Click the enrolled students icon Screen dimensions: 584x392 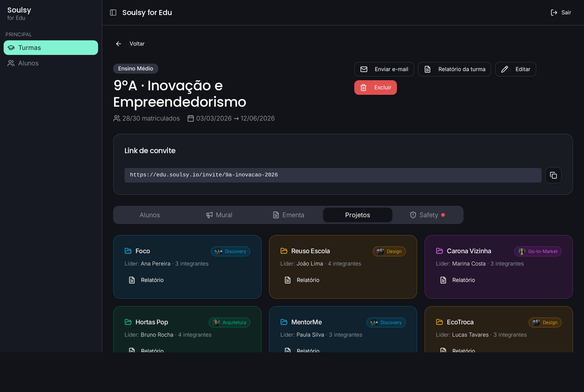point(117,118)
